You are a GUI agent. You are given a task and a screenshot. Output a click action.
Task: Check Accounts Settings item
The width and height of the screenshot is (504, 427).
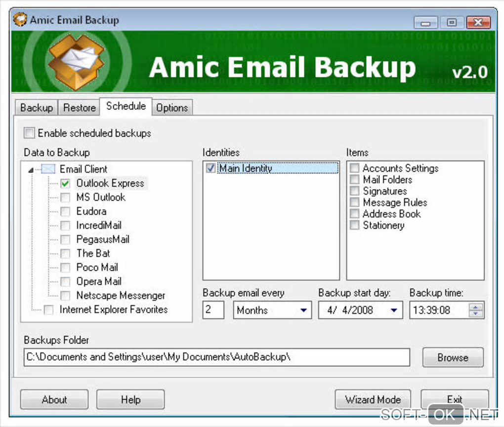click(x=355, y=168)
